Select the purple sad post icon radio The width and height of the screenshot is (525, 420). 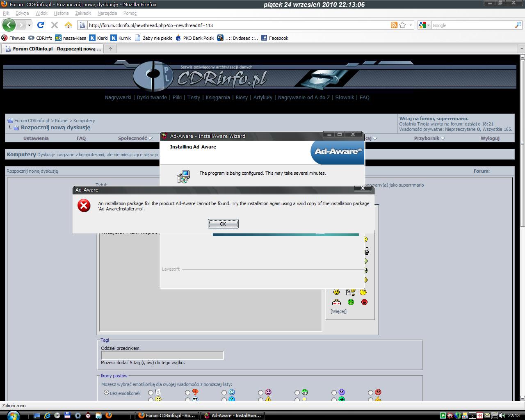point(334,393)
